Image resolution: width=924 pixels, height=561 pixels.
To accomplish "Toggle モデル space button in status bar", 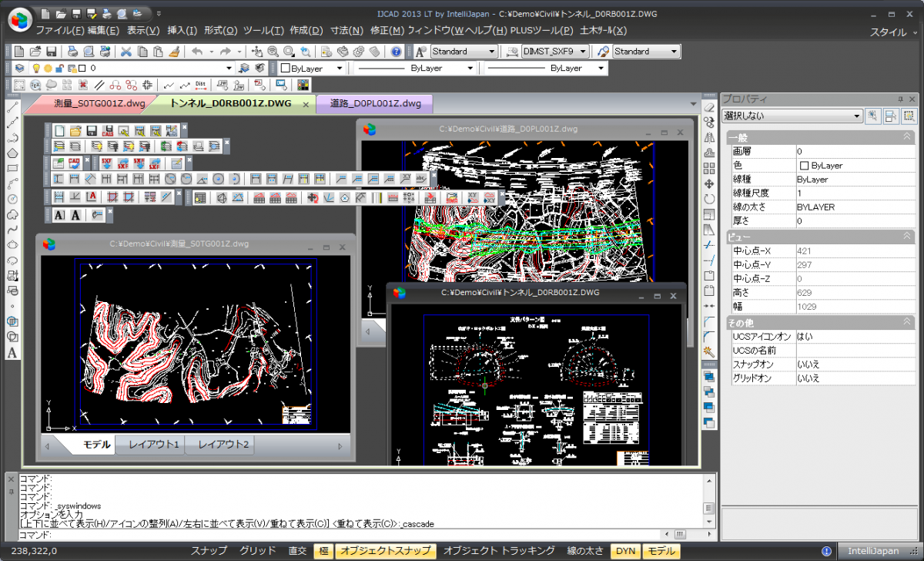I will pos(661,551).
